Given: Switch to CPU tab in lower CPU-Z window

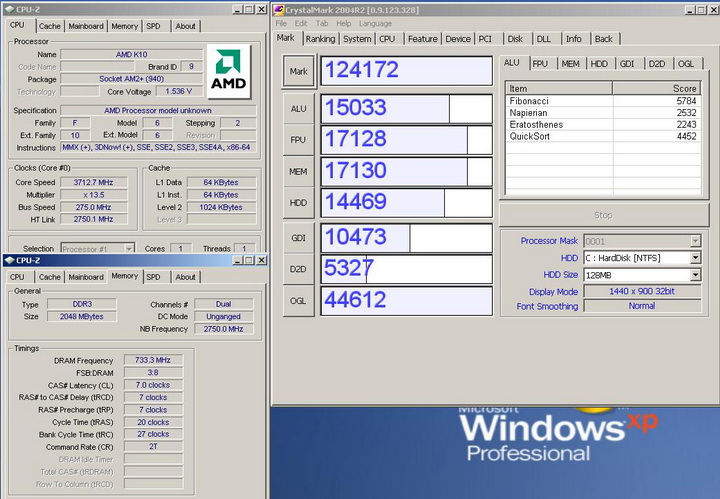Looking at the screenshot, I should tap(17, 277).
